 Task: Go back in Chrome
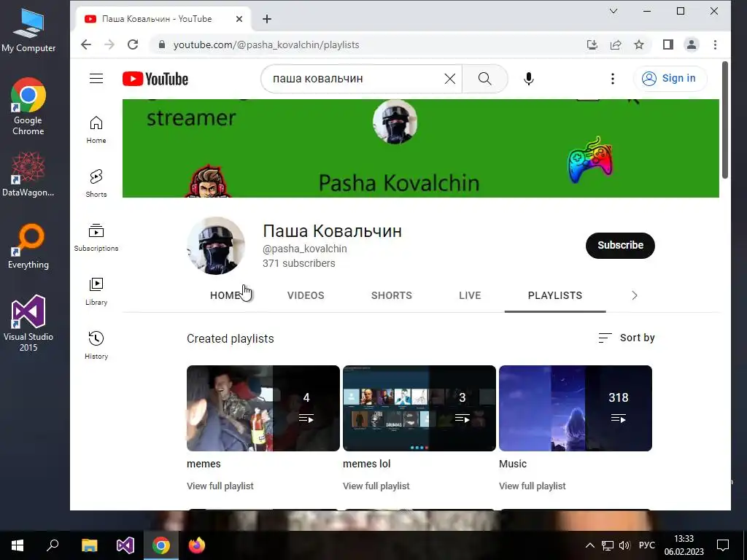[86, 44]
